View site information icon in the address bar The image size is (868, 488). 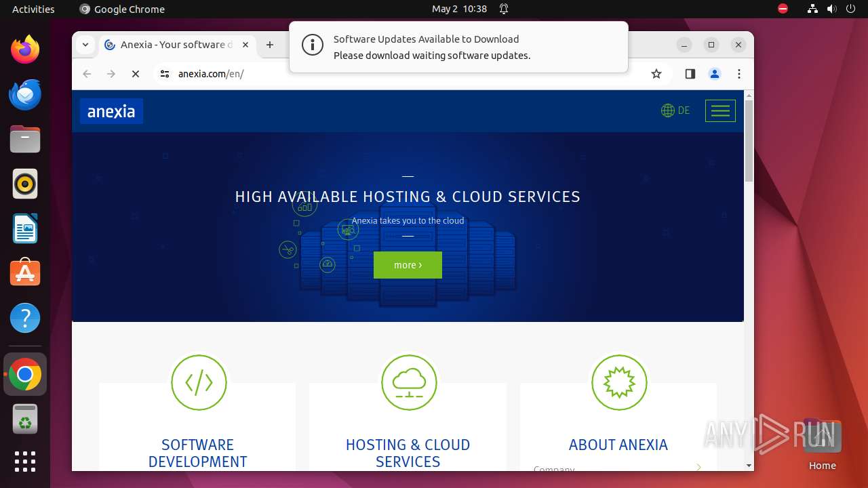pyautogui.click(x=165, y=74)
